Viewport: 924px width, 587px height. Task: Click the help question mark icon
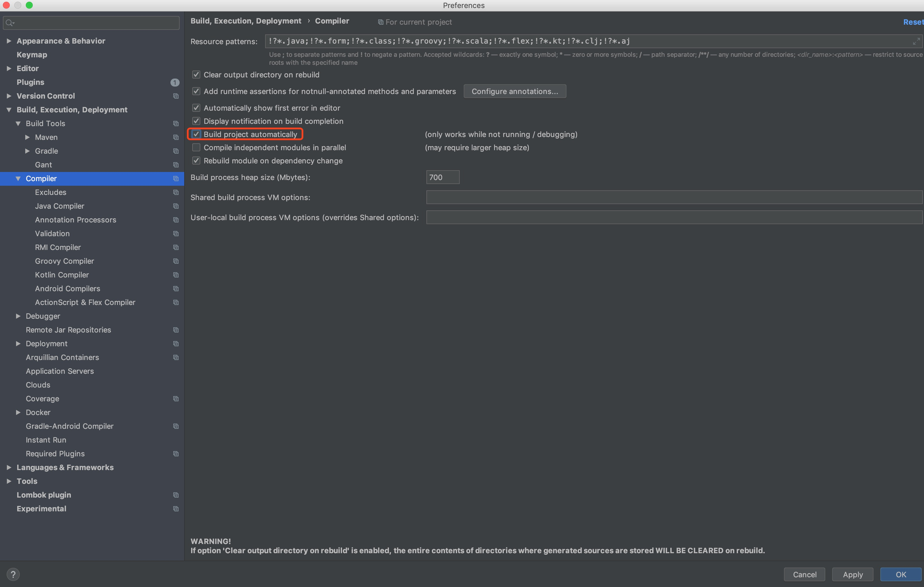pos(13,574)
